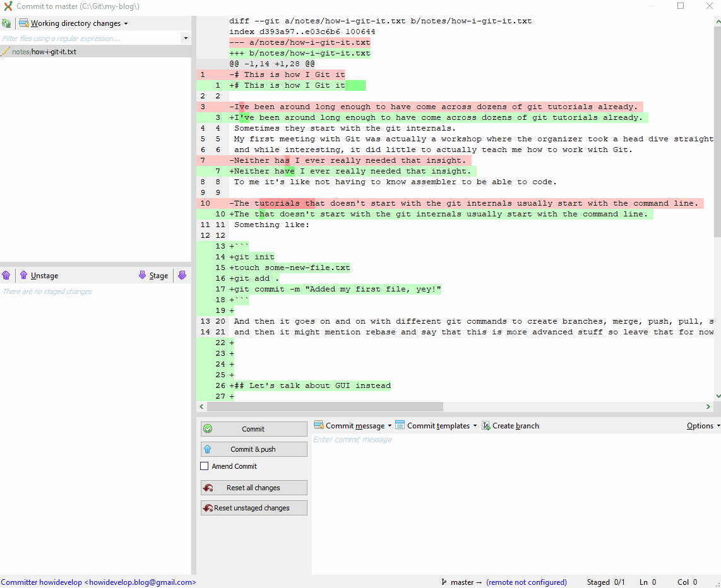The image size is (721, 588).
Task: Stage all files with the rightmost double-arrow icon
Action: [x=182, y=275]
